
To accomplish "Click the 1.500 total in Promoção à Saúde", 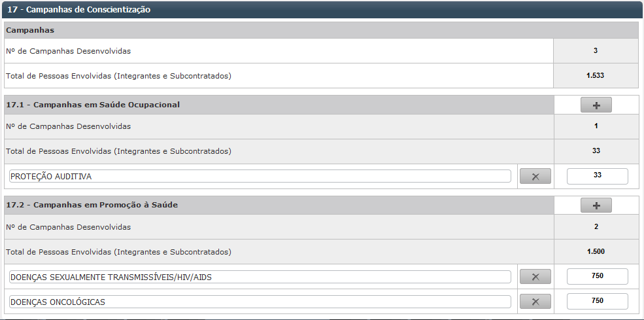I will [596, 251].
